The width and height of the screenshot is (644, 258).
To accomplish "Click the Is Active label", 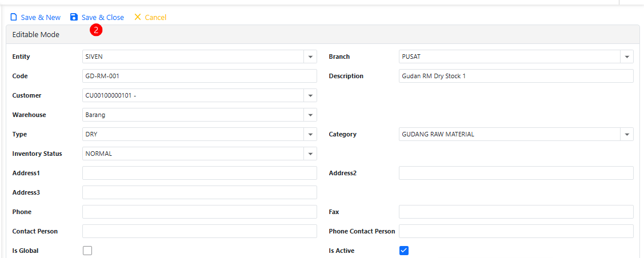I will point(342,251).
